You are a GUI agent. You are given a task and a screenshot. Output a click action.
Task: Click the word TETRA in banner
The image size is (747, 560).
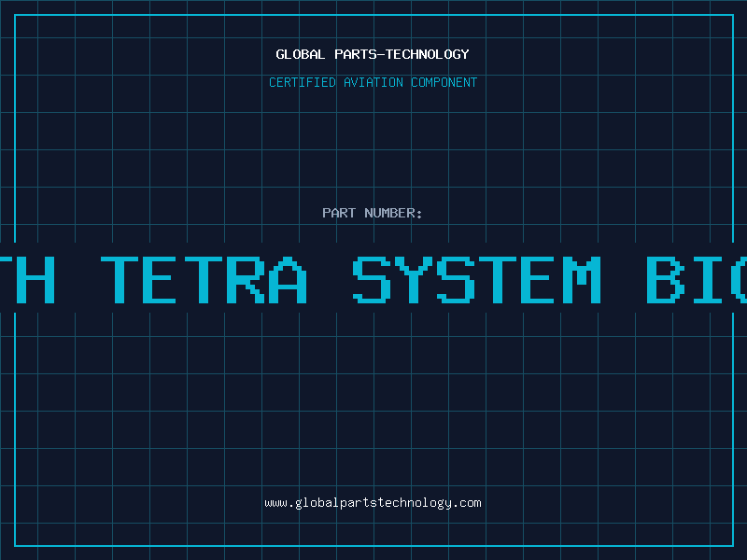pos(204,280)
